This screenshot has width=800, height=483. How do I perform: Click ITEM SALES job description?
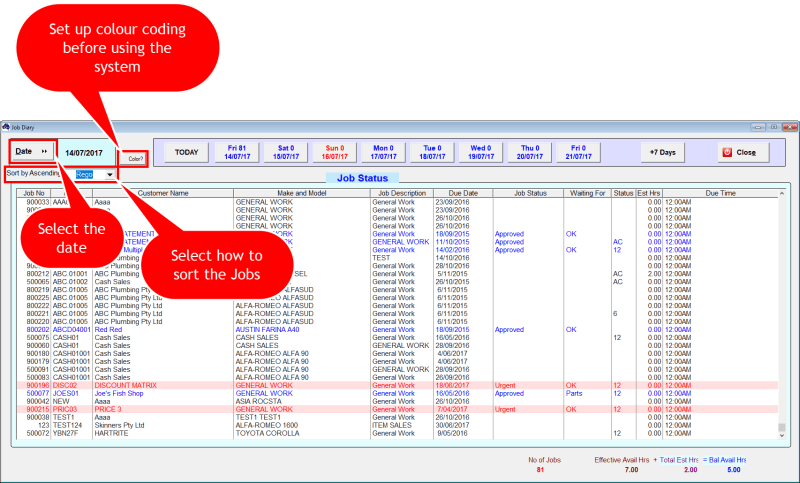392,425
